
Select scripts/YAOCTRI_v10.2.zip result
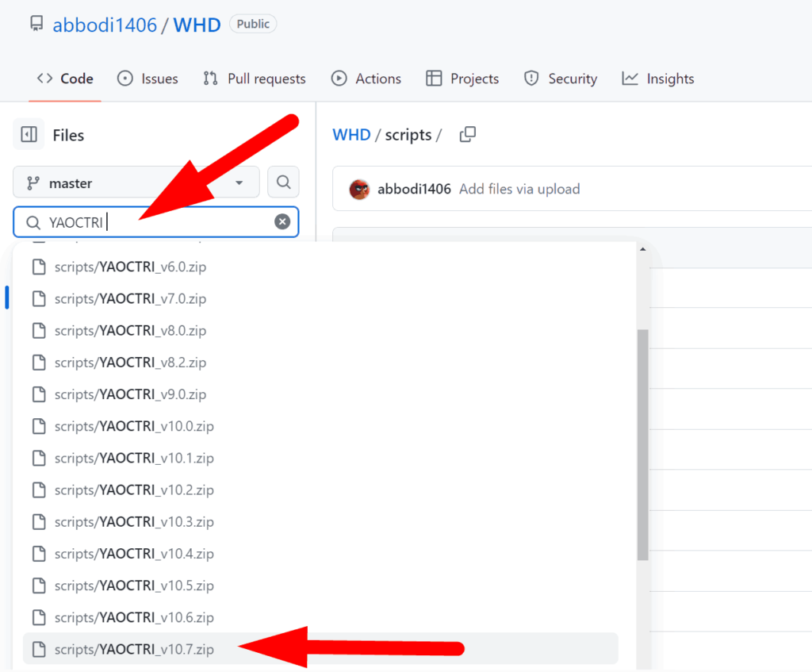(320, 490)
